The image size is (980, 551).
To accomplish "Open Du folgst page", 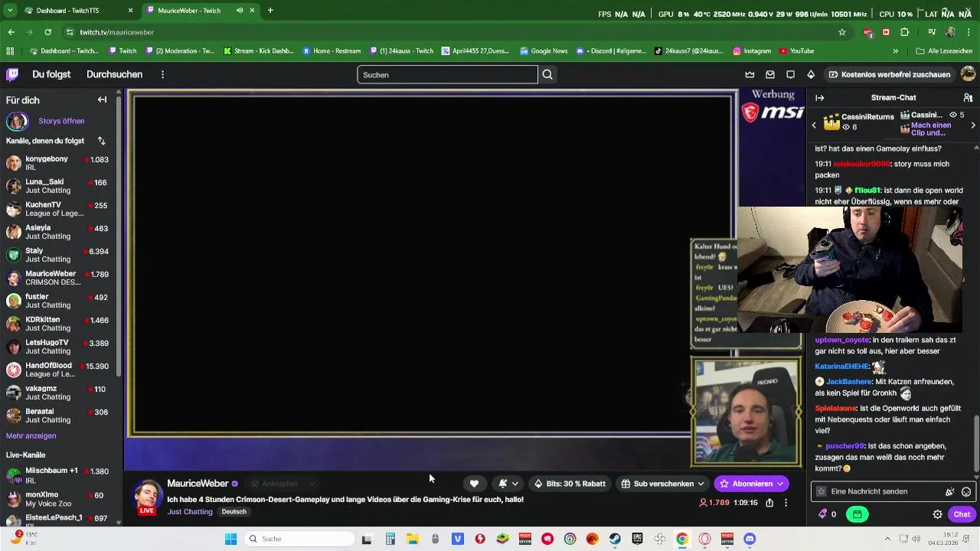I will pos(51,74).
